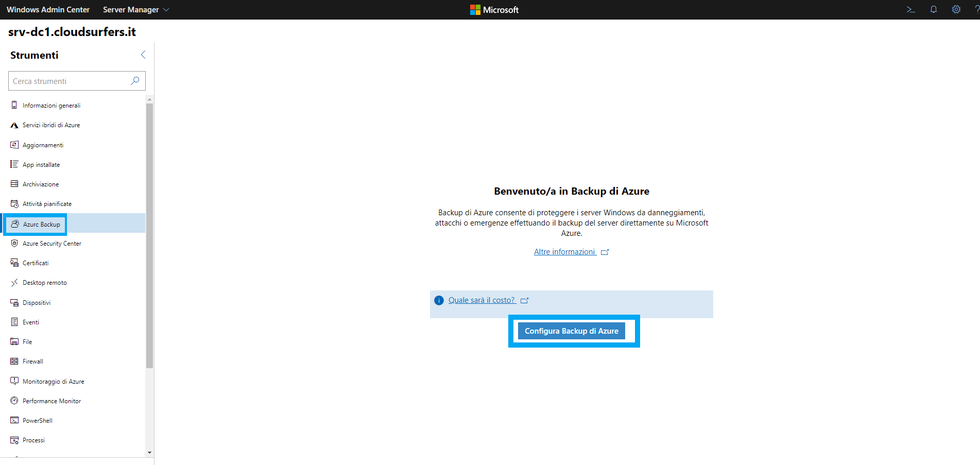Click the scroll up arrow in tools list
This screenshot has width=980, height=465.
coord(150,99)
